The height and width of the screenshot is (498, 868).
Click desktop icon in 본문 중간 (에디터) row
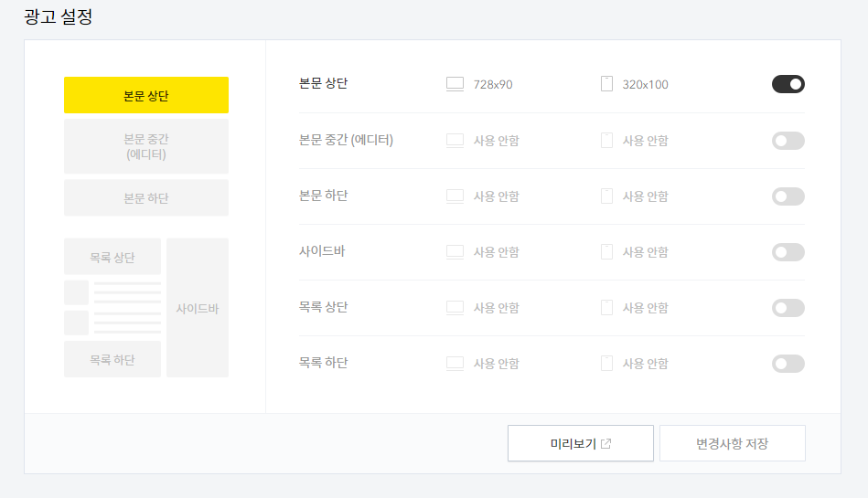point(455,140)
